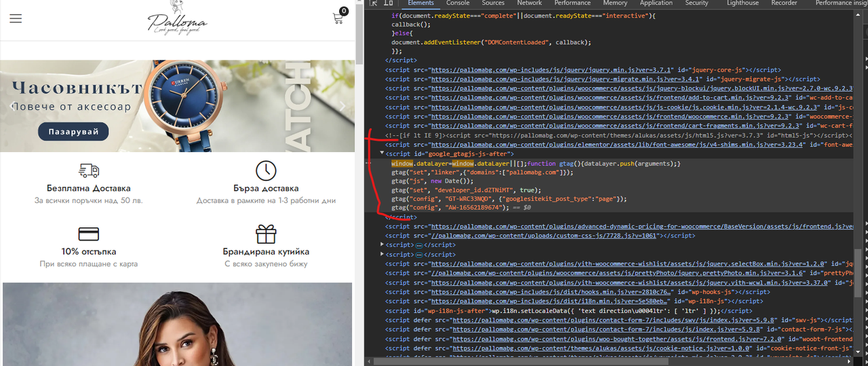This screenshot has height=366, width=868.
Task: Click the credit card icon
Action: (x=89, y=234)
